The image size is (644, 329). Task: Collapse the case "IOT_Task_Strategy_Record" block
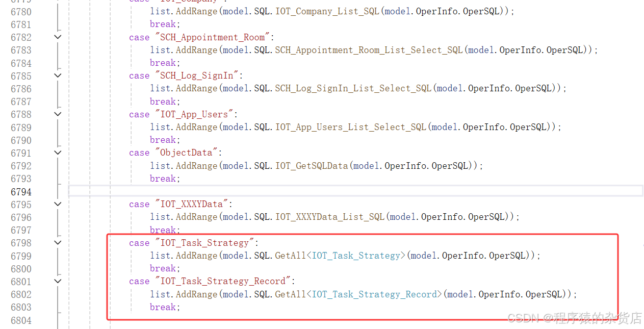coord(58,281)
